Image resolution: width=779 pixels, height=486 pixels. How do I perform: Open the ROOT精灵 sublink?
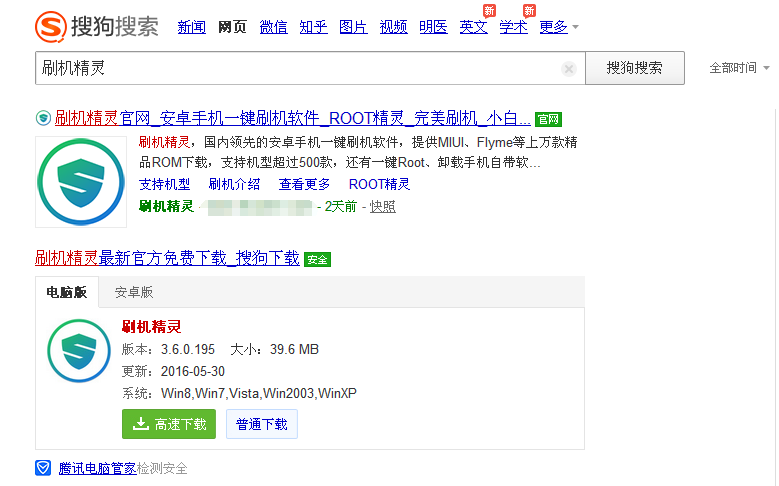[379, 184]
